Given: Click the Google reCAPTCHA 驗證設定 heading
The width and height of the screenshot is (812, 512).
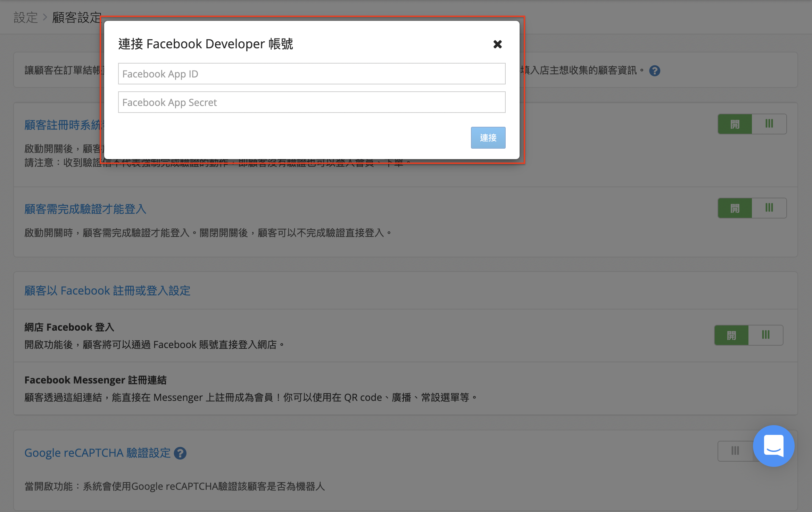Looking at the screenshot, I should 97,453.
